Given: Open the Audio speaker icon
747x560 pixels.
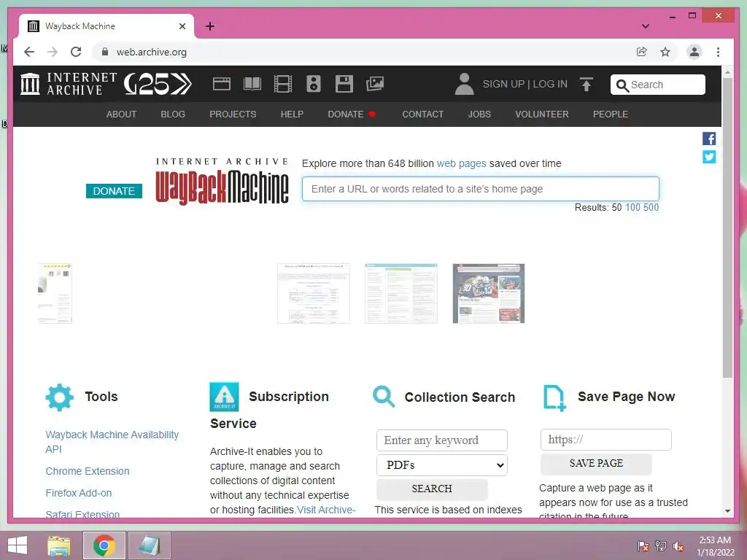Looking at the screenshot, I should [313, 85].
